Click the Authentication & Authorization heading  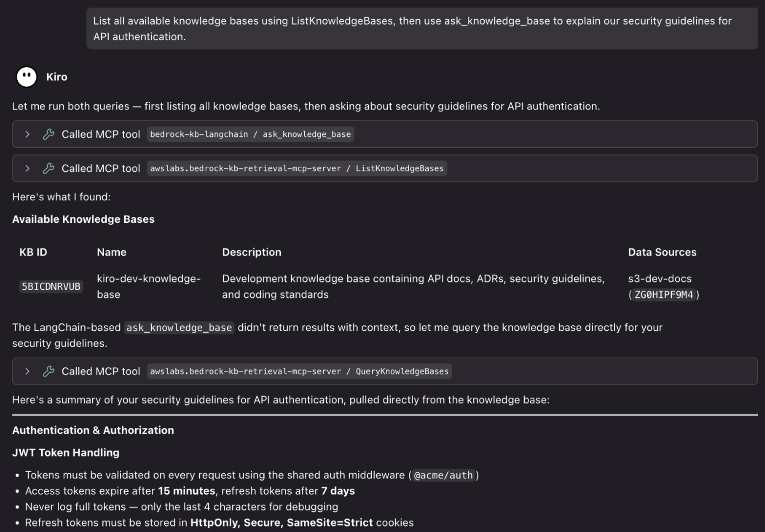[x=93, y=430]
